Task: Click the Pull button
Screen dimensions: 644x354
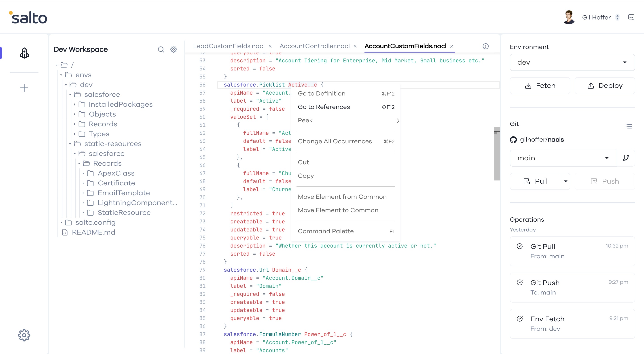Action: [x=536, y=181]
